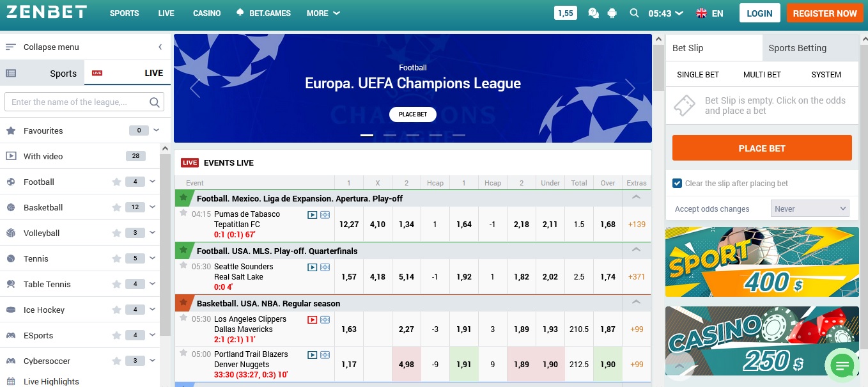868x387 pixels.
Task: Open the live chat support icon in header
Action: [x=593, y=13]
